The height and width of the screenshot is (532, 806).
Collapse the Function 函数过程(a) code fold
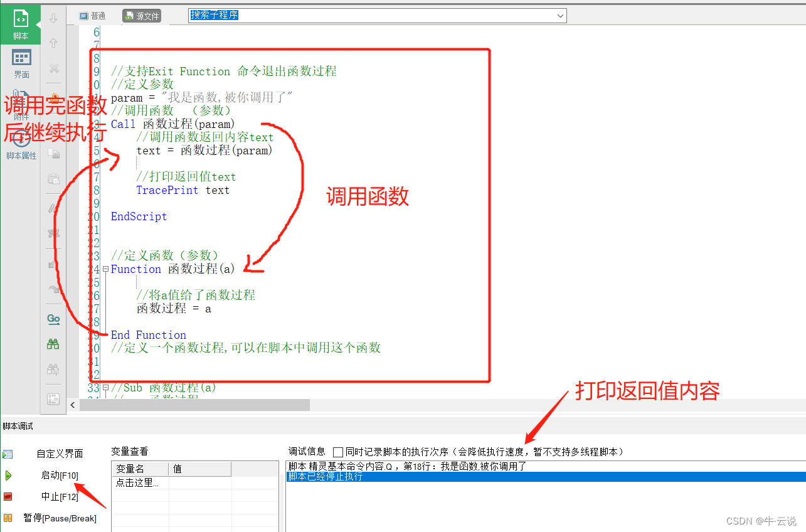pos(105,269)
